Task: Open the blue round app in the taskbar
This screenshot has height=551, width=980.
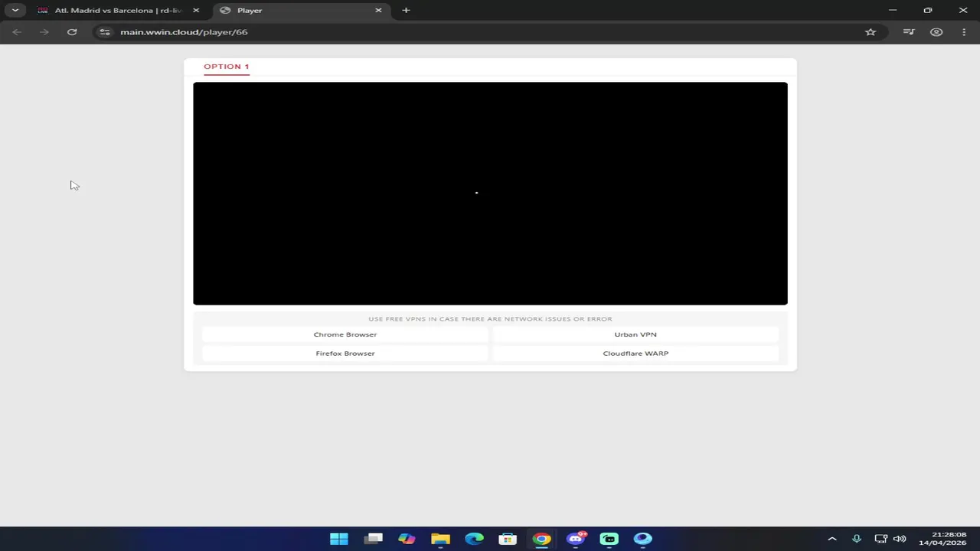Action: [x=642, y=539]
